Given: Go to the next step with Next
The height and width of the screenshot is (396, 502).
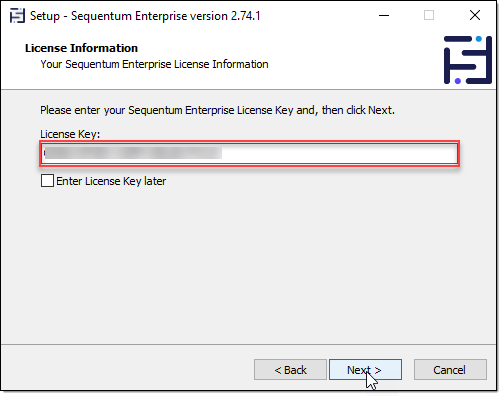Looking at the screenshot, I should tap(365, 370).
